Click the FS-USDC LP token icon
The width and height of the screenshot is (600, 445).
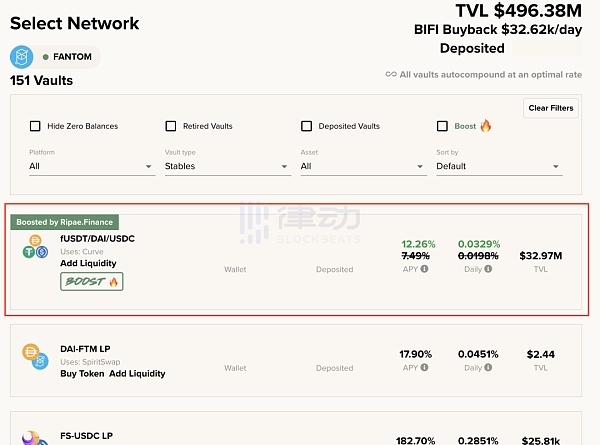[x=35, y=437]
